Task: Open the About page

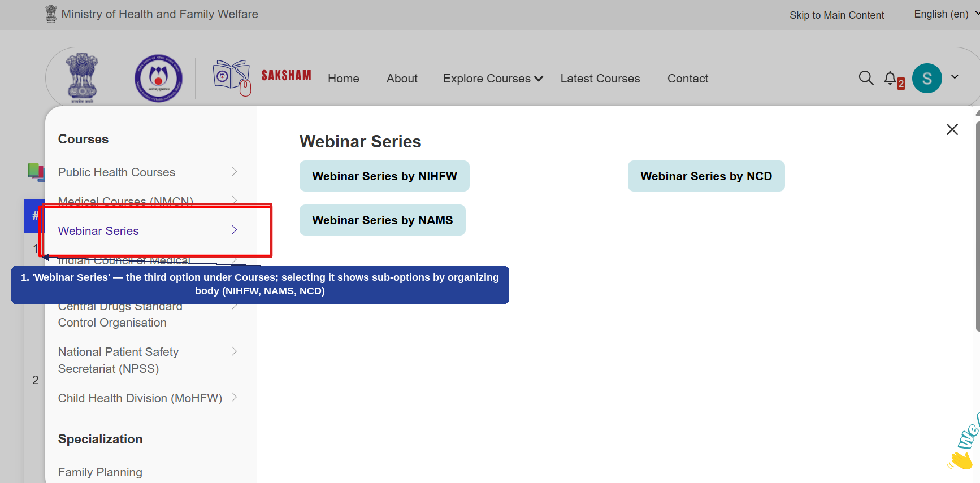Action: coord(402,79)
